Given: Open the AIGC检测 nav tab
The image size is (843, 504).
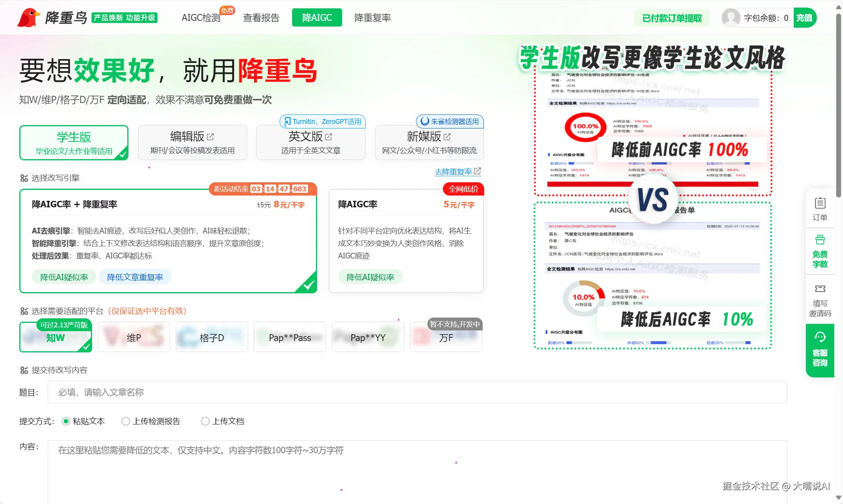Looking at the screenshot, I should coord(201,18).
